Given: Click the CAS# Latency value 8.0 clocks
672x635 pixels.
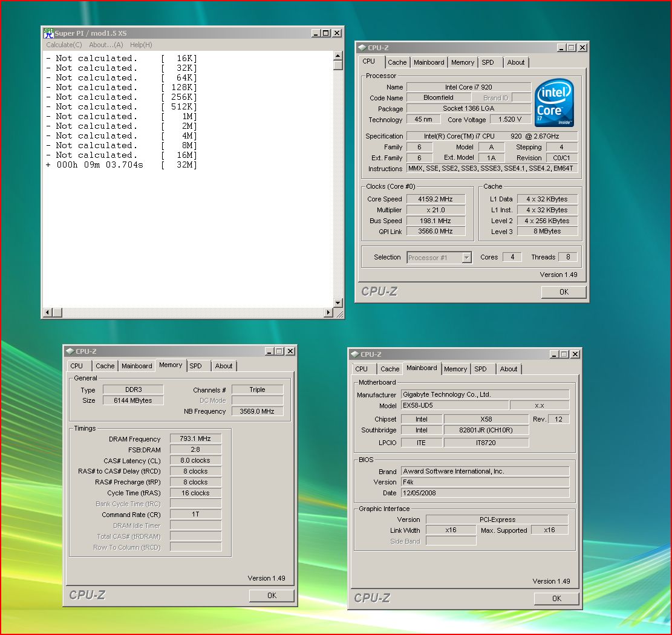Looking at the screenshot, I should (x=195, y=461).
